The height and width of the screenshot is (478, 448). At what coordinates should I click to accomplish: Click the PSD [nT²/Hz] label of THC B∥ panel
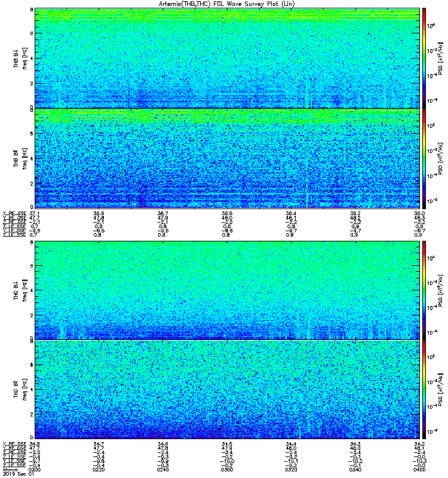(441, 390)
